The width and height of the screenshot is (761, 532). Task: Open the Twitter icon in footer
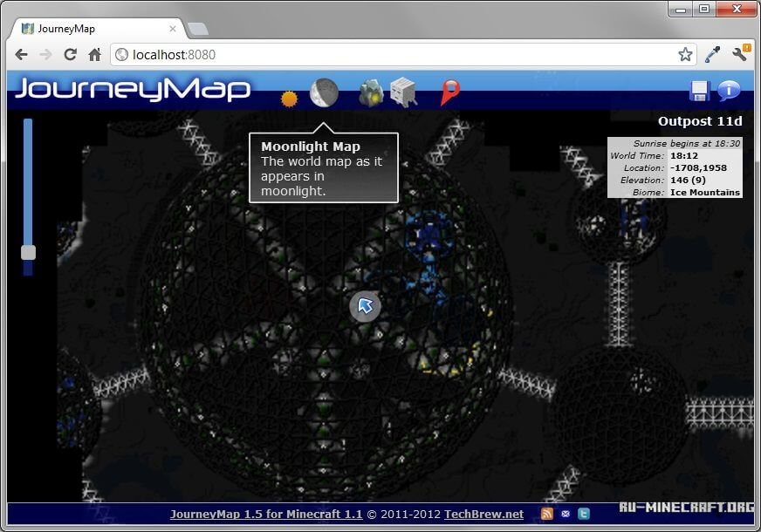pos(584,514)
